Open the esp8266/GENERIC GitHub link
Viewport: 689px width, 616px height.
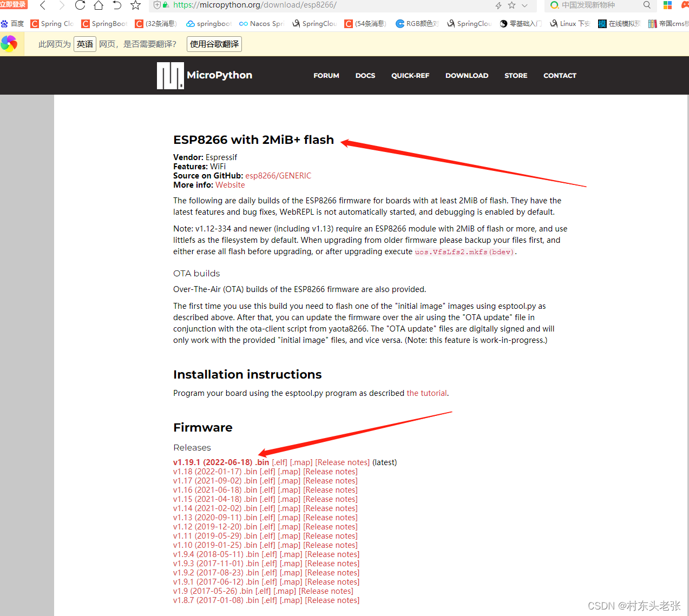(278, 176)
